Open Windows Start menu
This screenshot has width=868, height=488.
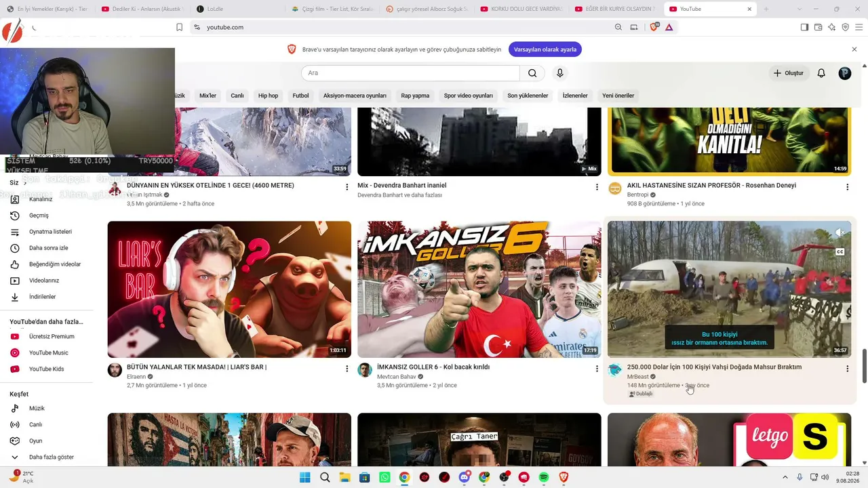click(305, 477)
